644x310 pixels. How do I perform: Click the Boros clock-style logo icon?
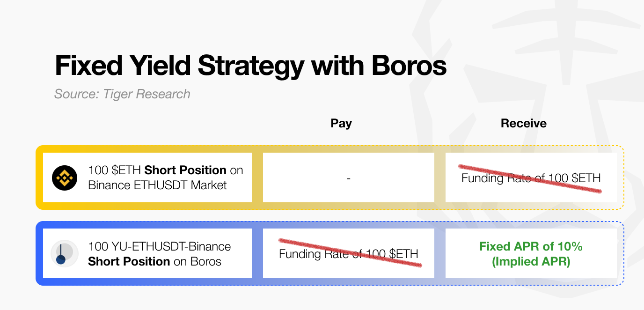pyautogui.click(x=64, y=254)
